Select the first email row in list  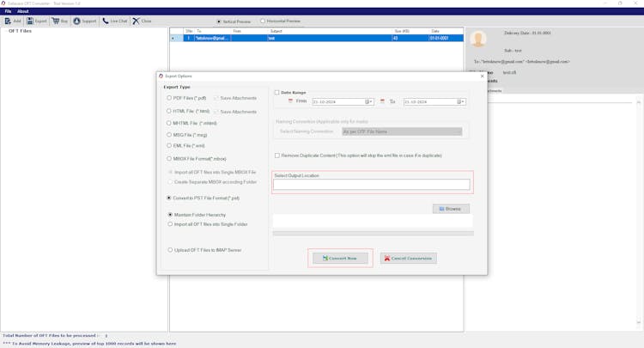pyautogui.click(x=317, y=38)
